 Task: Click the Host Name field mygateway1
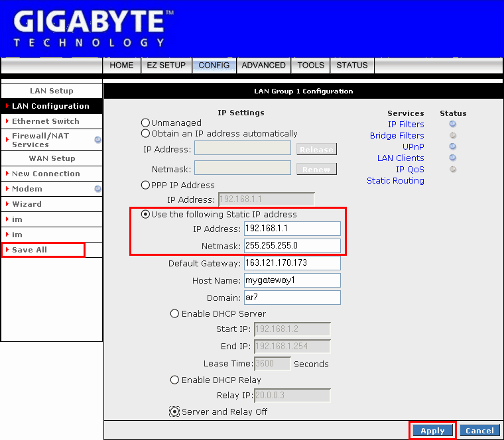pyautogui.click(x=292, y=280)
